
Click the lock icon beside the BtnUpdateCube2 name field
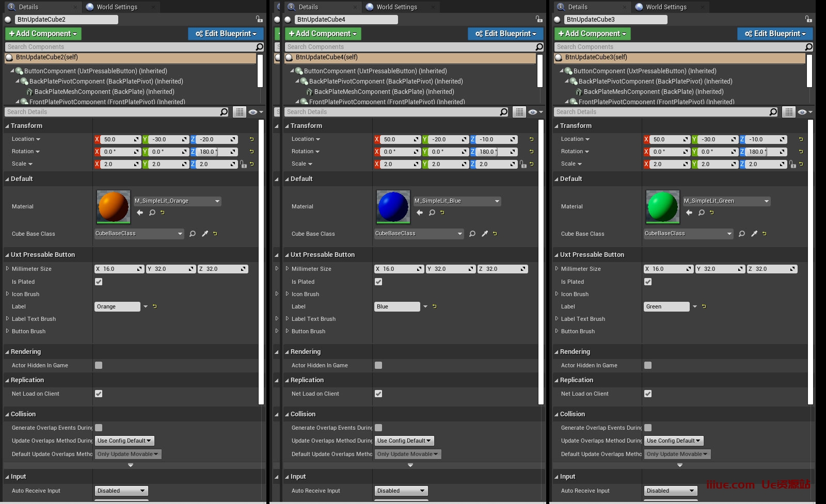259,19
